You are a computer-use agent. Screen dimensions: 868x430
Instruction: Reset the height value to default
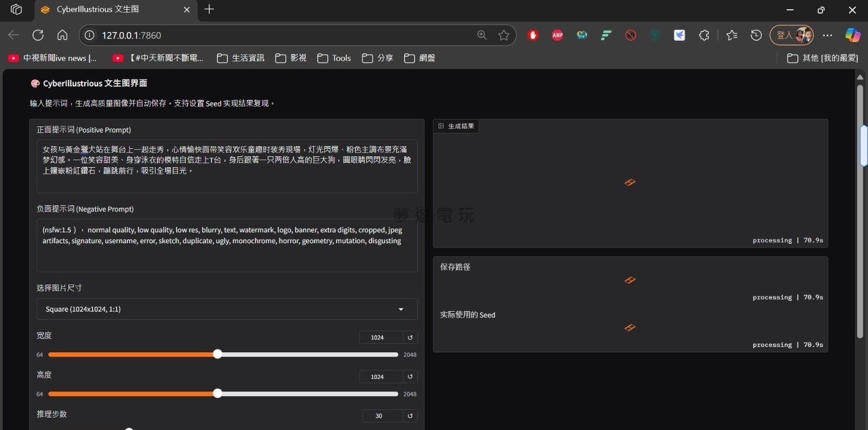(410, 377)
